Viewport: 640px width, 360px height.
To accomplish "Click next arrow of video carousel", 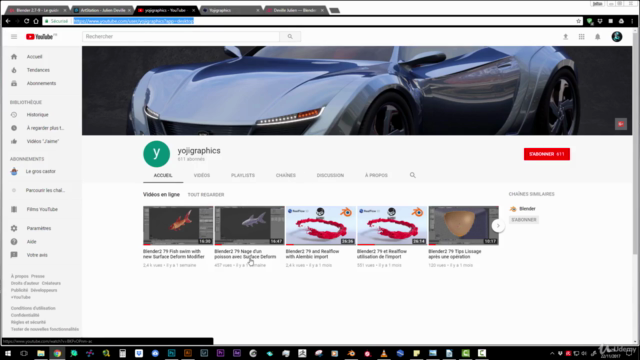I will coord(498,226).
